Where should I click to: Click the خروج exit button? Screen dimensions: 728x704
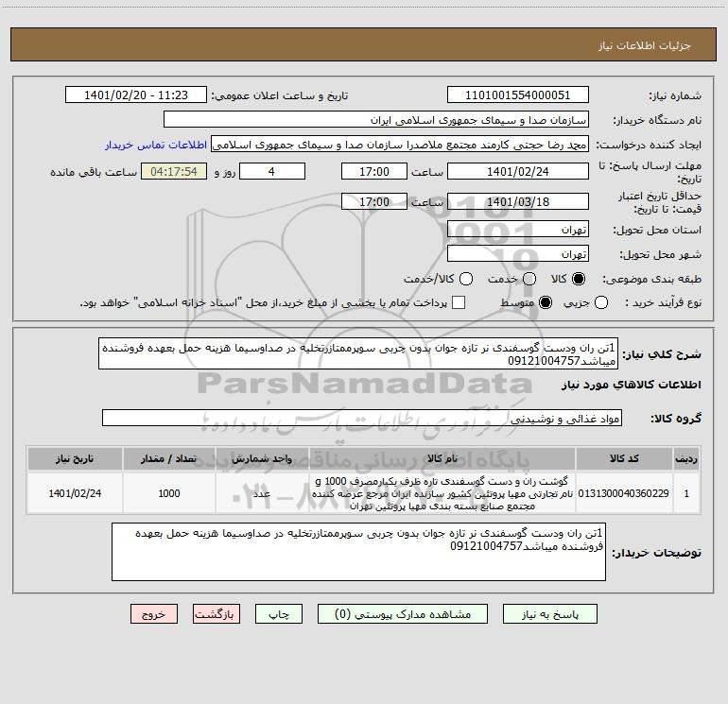coord(154,614)
